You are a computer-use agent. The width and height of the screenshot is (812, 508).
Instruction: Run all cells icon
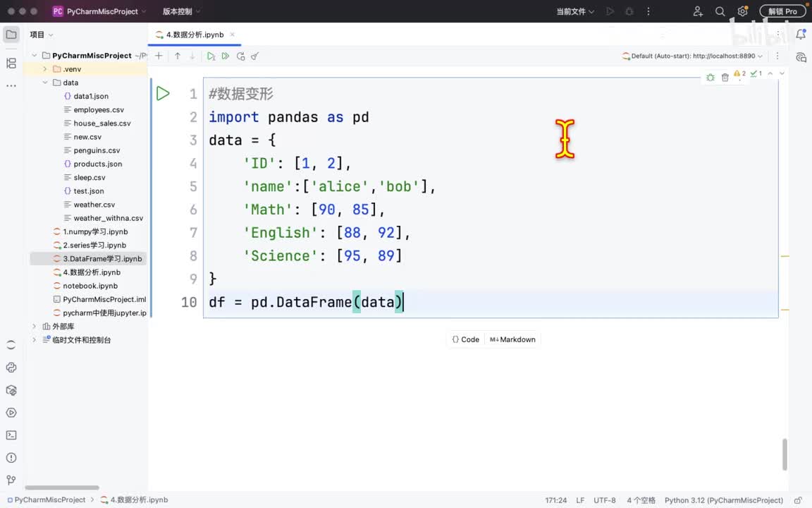(226, 56)
